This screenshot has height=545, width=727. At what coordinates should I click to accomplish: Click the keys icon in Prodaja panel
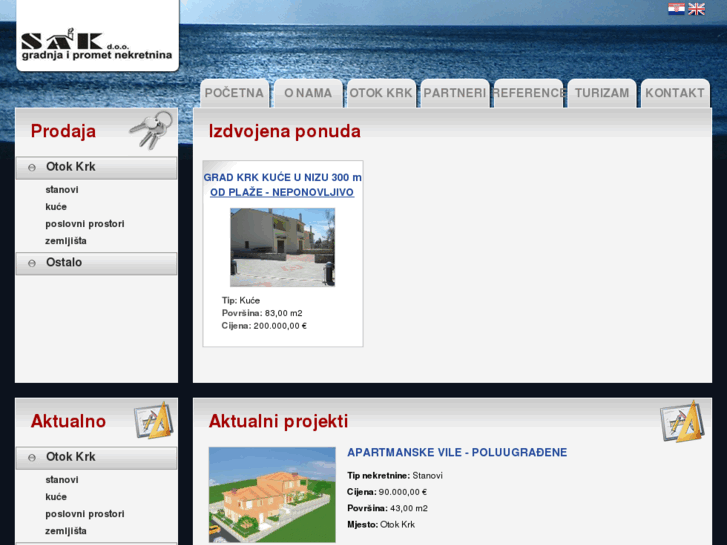point(151,130)
